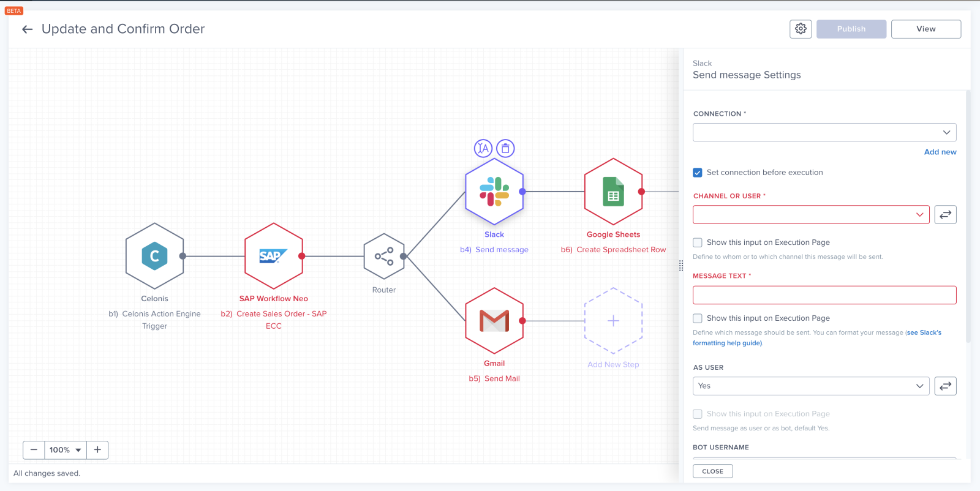Open the As User dropdown showing Yes
Image resolution: width=980 pixels, height=491 pixels.
click(x=811, y=386)
